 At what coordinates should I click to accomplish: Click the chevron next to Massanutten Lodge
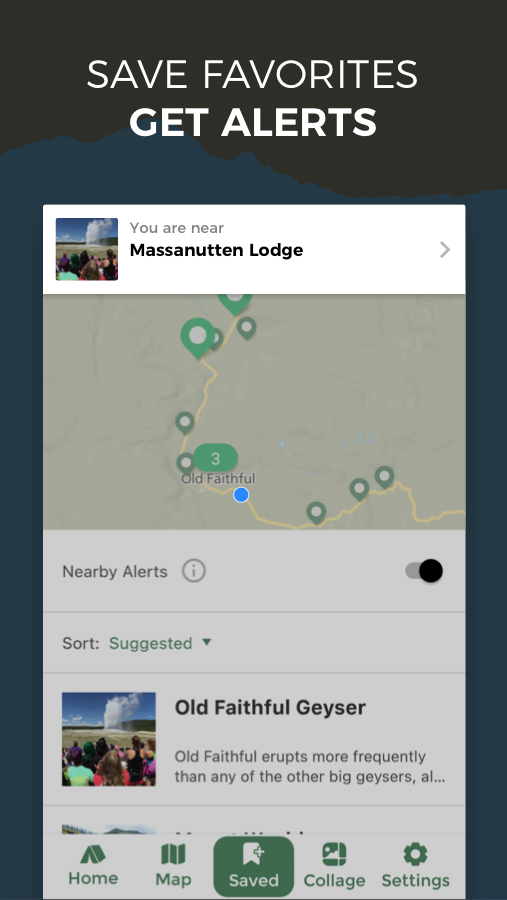click(x=445, y=250)
